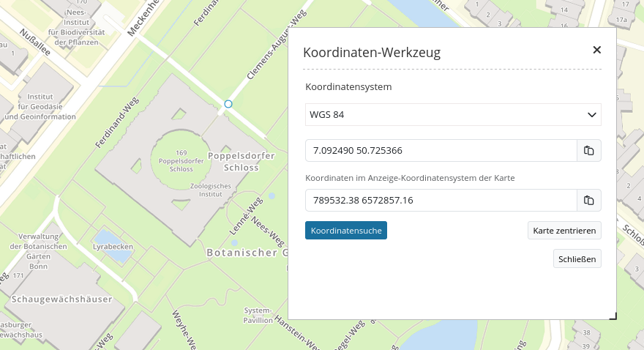The image size is (644, 350).
Task: Close the Koordinaten-Werkzeug dialog with X
Action: (596, 50)
